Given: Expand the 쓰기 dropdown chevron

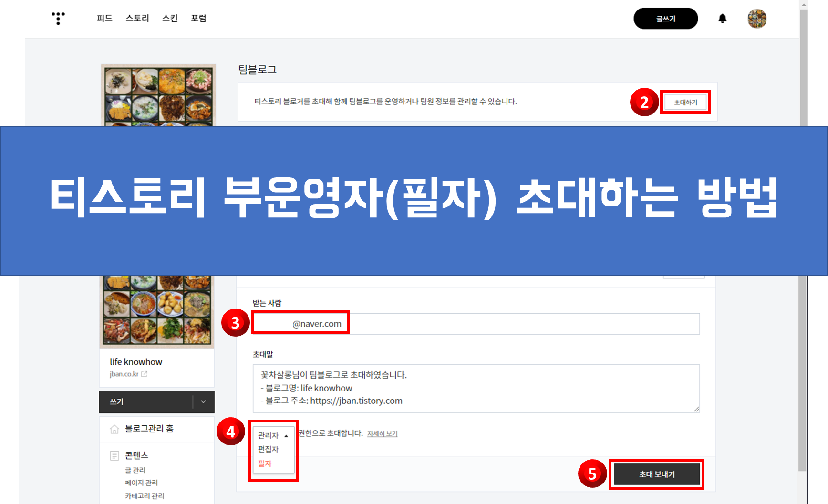Looking at the screenshot, I should click(204, 401).
